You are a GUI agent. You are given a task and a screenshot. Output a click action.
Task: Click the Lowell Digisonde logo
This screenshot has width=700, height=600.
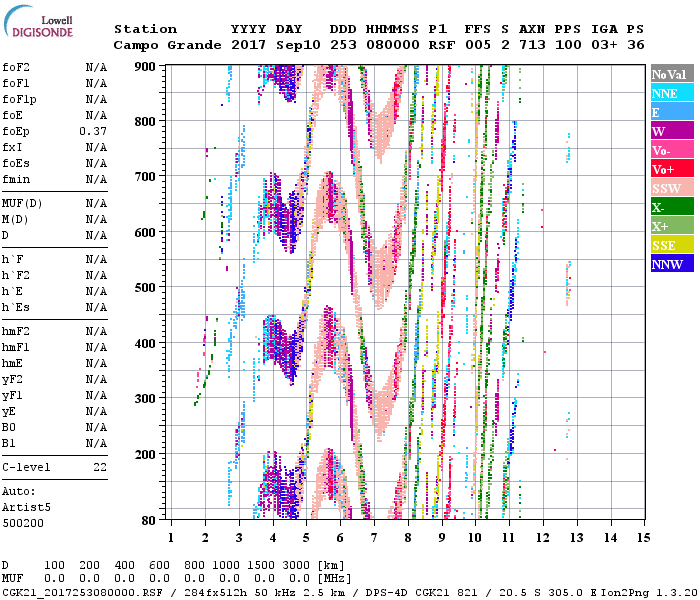coord(39,21)
